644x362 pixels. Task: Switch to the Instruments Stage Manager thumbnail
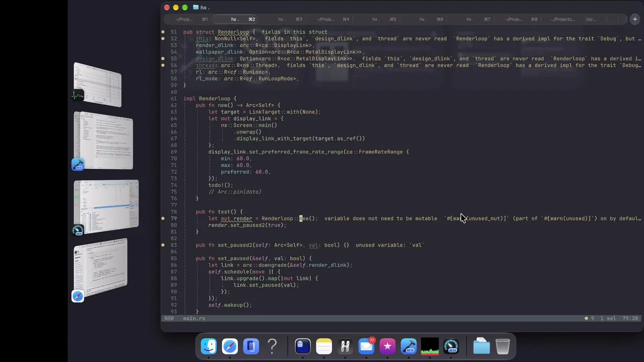pyautogui.click(x=106, y=207)
